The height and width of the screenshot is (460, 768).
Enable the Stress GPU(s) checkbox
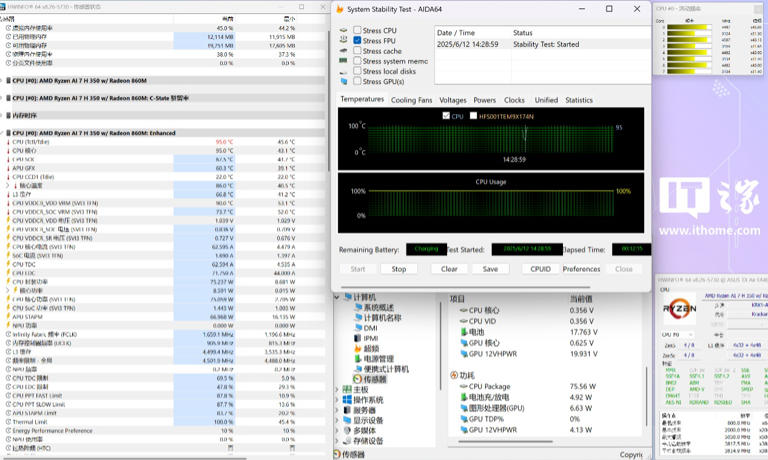[357, 81]
